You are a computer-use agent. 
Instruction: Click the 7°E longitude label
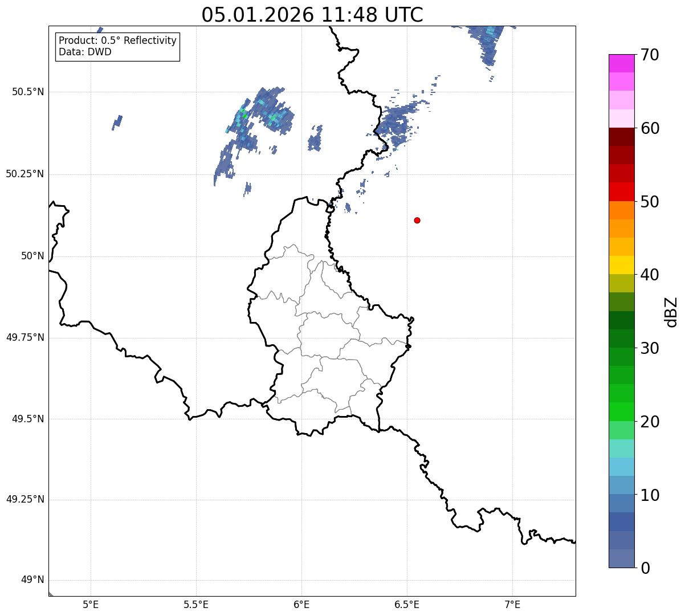512,605
